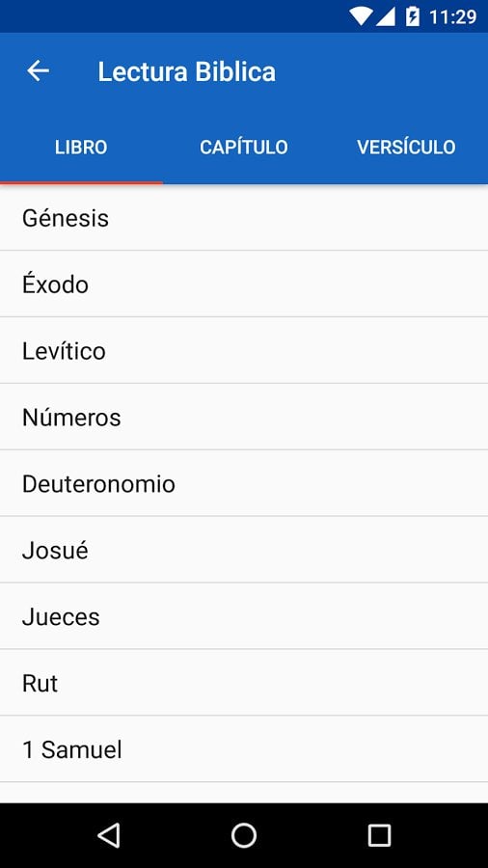Open 1 Samuel from the list
The image size is (488, 868).
click(244, 749)
